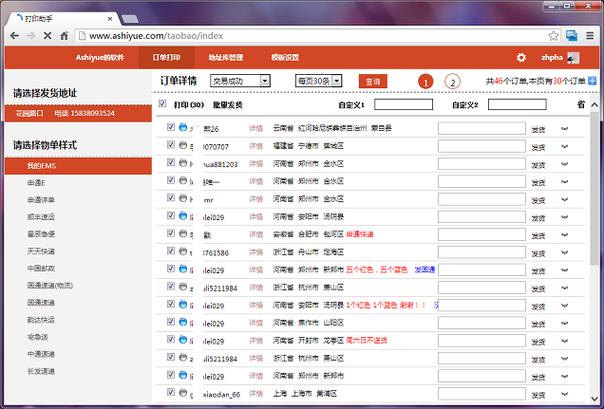Screen dimensions: 604x409
Task: Click the 发圆通 blue link
Action: point(424,270)
